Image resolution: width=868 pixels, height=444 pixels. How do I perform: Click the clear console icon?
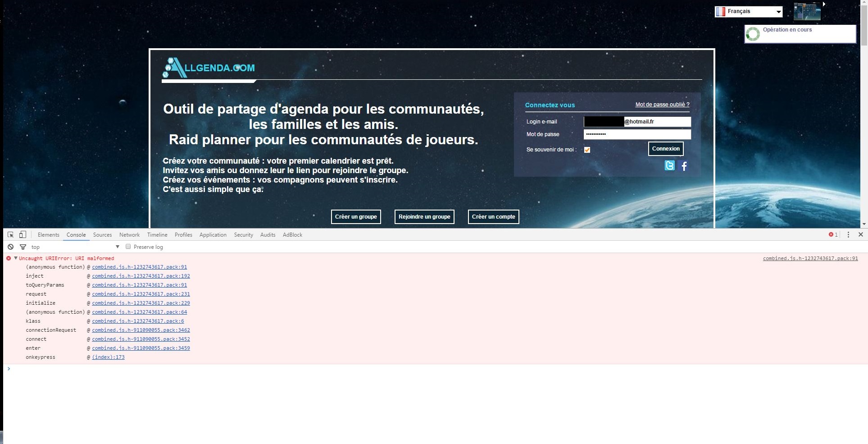tap(10, 247)
